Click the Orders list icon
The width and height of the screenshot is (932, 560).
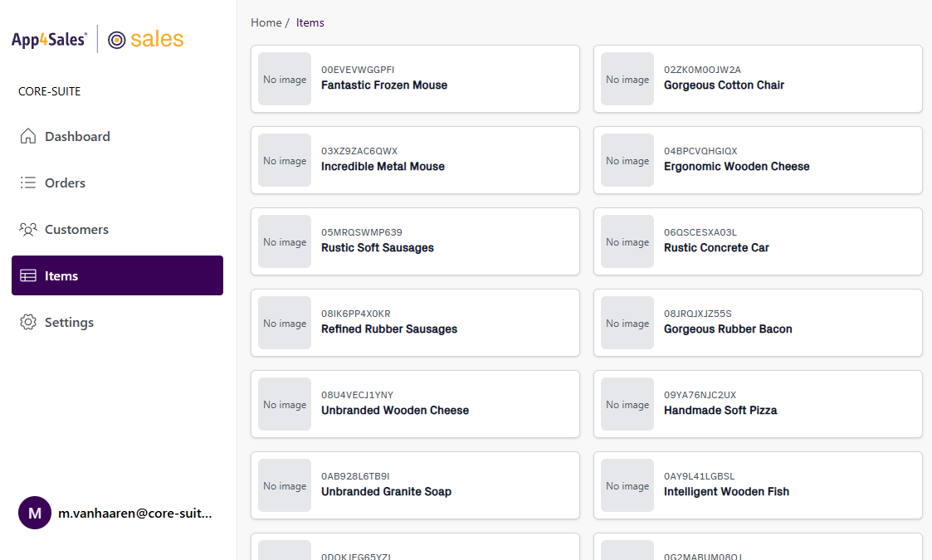click(28, 183)
